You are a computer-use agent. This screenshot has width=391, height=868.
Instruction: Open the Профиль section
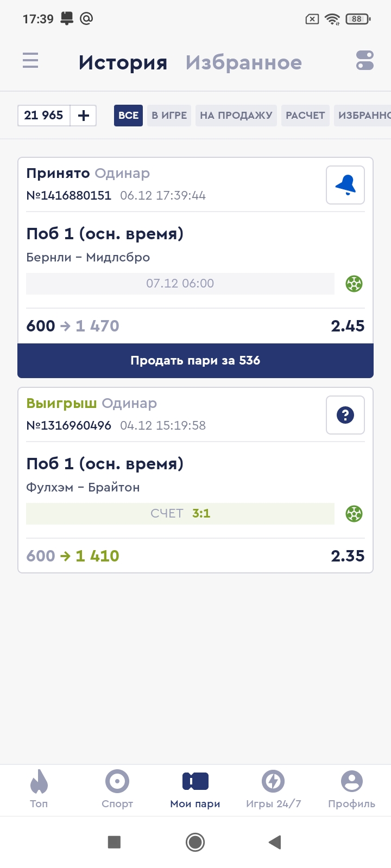352,789
